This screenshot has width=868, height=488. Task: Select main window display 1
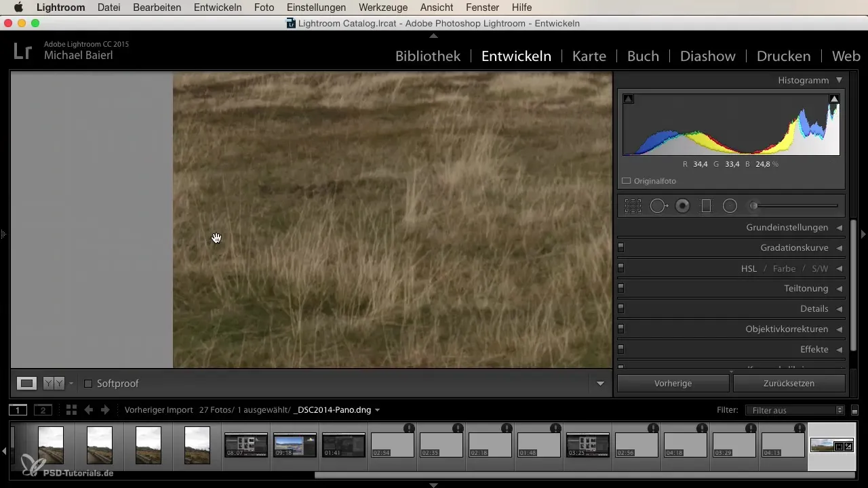18,410
